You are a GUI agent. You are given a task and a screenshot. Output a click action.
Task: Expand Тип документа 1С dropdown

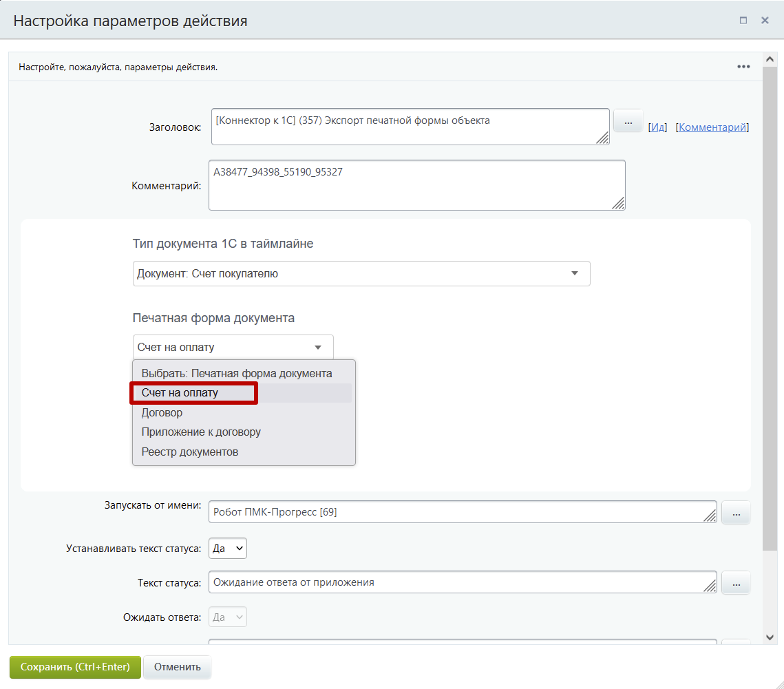pos(361,273)
